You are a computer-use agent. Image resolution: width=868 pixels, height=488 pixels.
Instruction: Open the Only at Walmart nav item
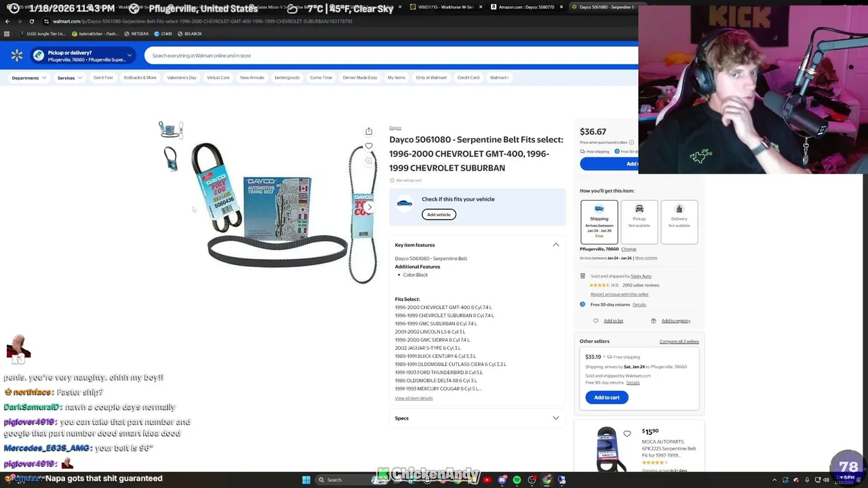click(x=431, y=77)
